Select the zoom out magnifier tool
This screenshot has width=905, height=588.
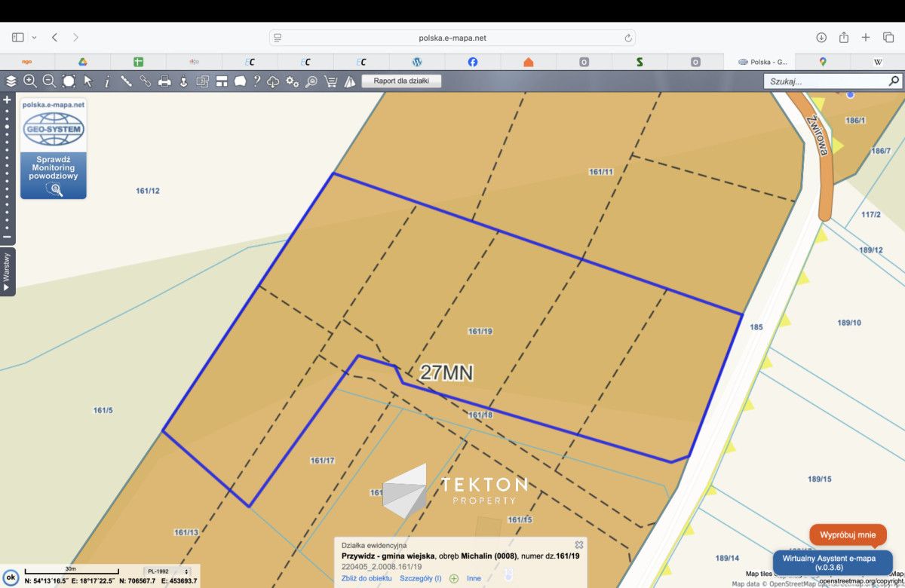coord(49,81)
